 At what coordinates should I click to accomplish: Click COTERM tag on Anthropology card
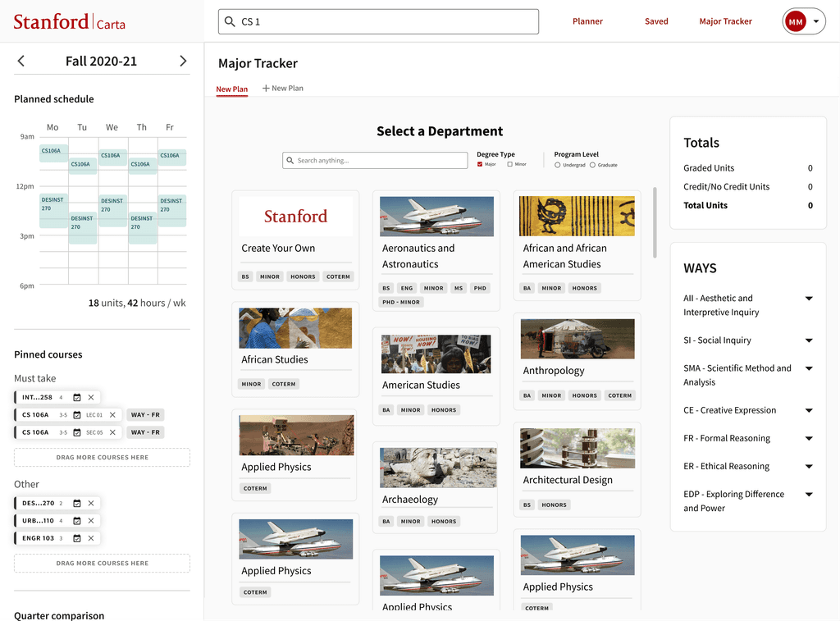coord(620,395)
